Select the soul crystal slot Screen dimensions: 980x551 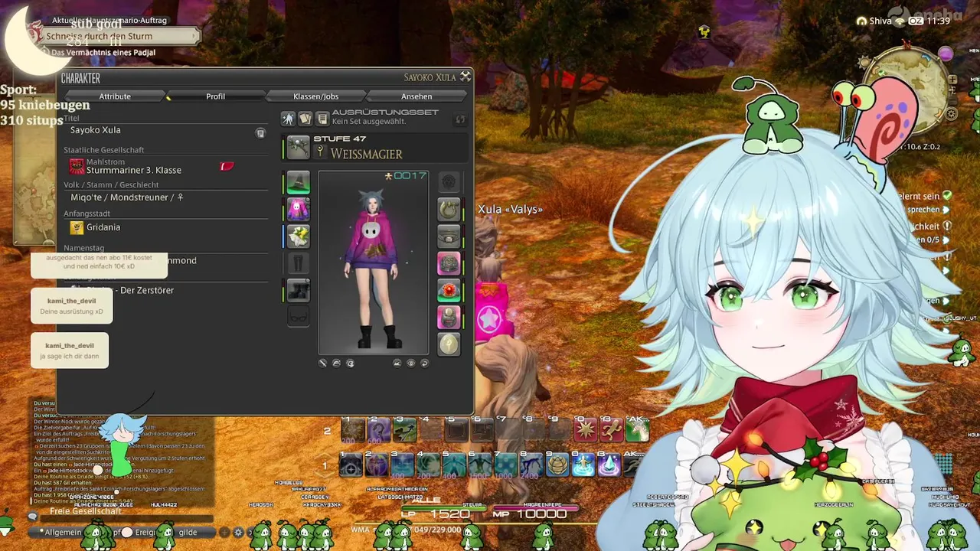(x=449, y=344)
